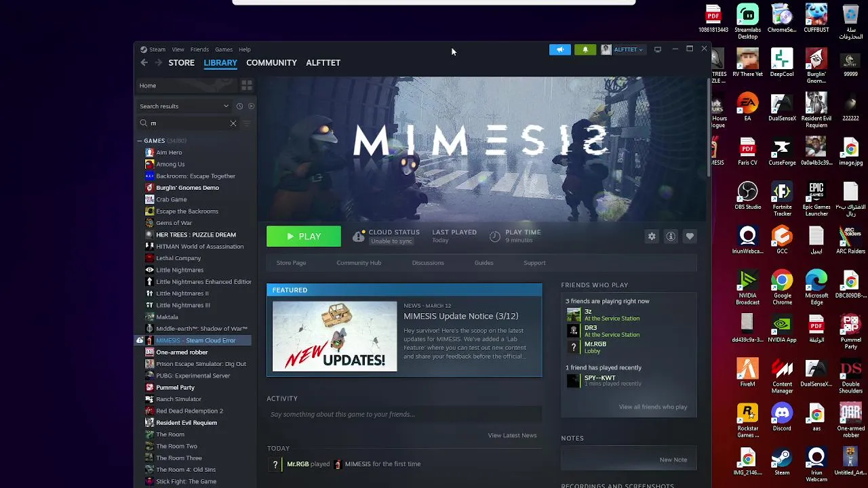The width and height of the screenshot is (868, 488).
Task: Open MIMESIS game settings gear
Action: tap(652, 237)
